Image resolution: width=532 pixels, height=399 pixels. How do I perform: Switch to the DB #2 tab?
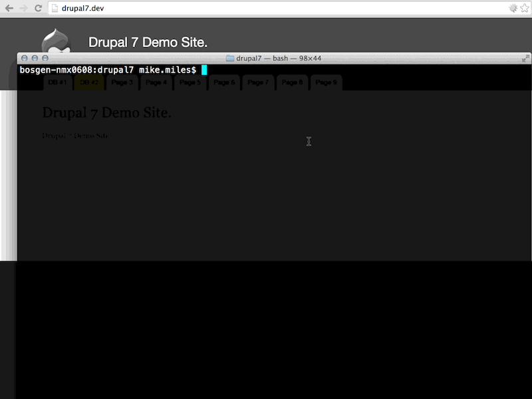88,82
